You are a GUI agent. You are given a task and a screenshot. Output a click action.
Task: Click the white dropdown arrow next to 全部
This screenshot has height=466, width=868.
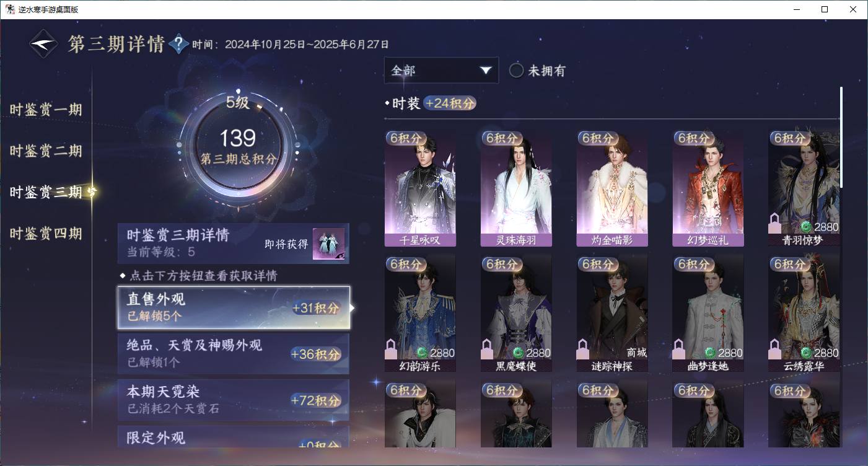pos(486,71)
